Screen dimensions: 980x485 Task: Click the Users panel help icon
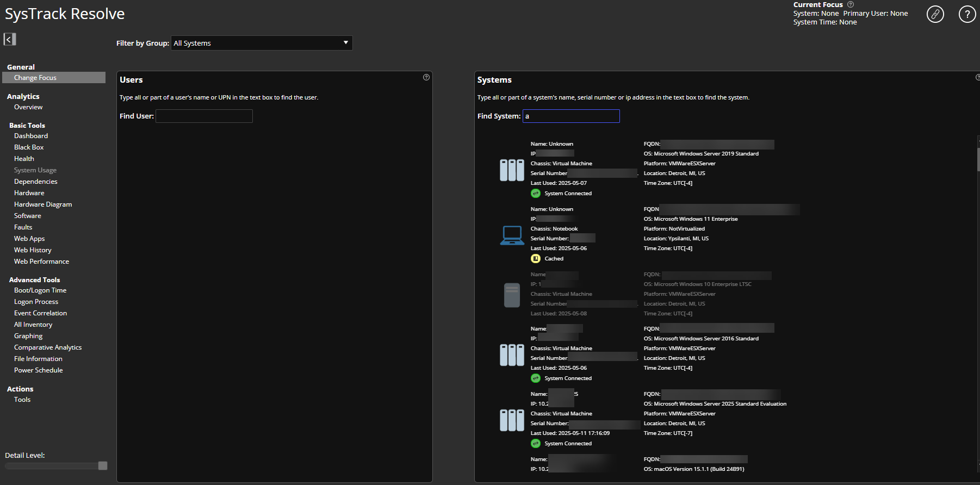pos(426,77)
